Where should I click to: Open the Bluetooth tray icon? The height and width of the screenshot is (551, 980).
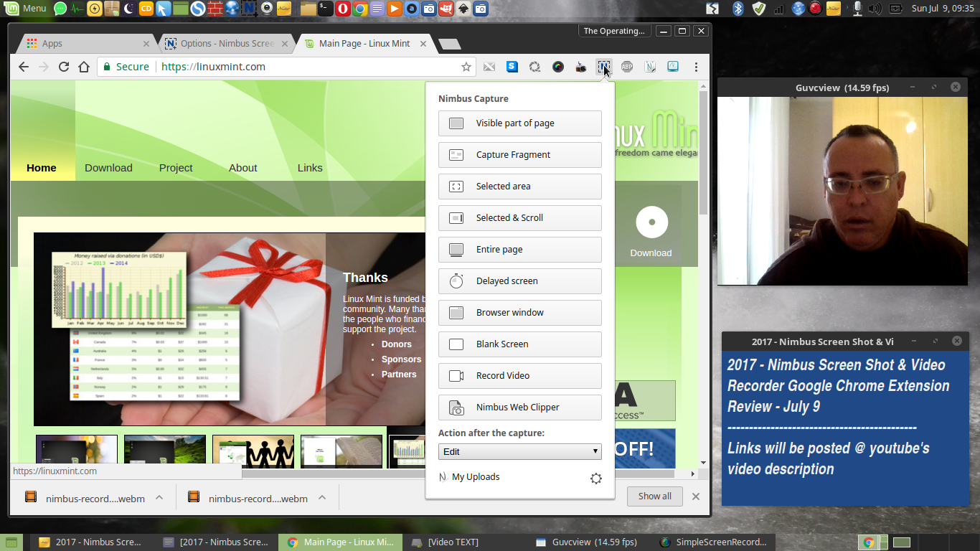[x=738, y=9]
